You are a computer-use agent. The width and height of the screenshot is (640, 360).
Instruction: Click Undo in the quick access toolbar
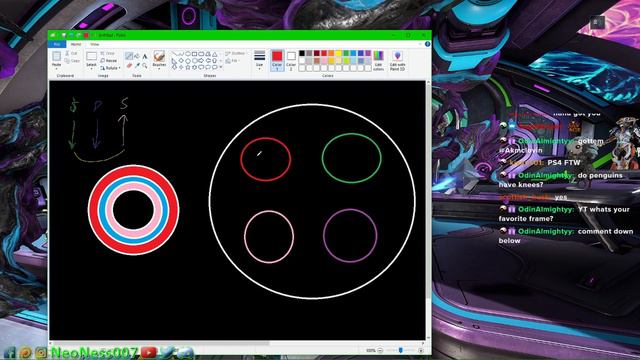click(x=71, y=36)
